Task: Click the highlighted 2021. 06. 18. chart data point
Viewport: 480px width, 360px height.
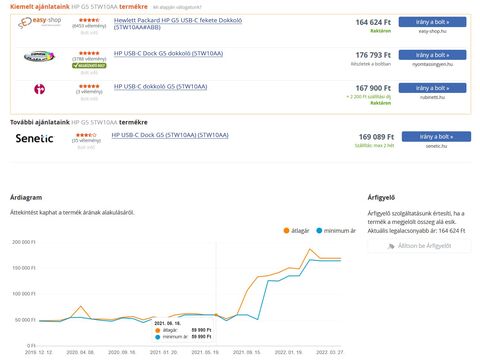Action: pos(216,315)
